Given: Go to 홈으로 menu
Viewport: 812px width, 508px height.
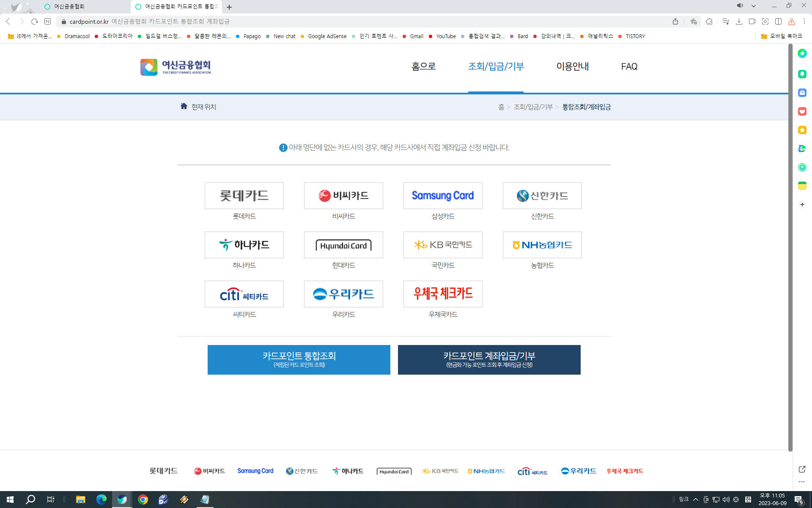Looking at the screenshot, I should click(424, 66).
